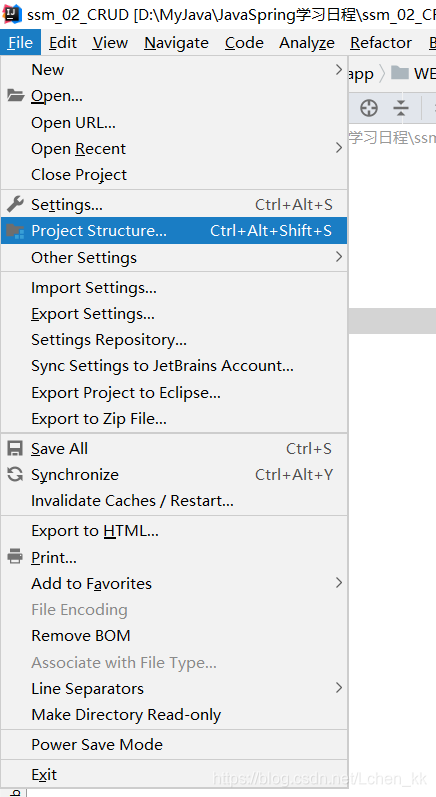Expand the New submenu
This screenshot has height=797, width=436.
[174, 70]
